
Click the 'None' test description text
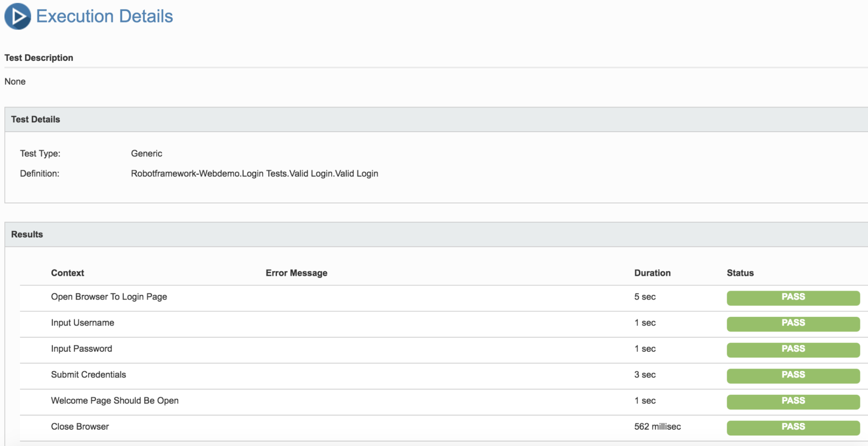tap(15, 81)
